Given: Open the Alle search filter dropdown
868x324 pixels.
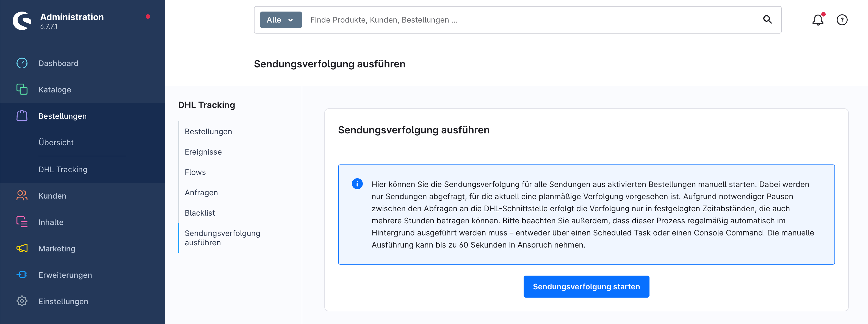Looking at the screenshot, I should (281, 20).
